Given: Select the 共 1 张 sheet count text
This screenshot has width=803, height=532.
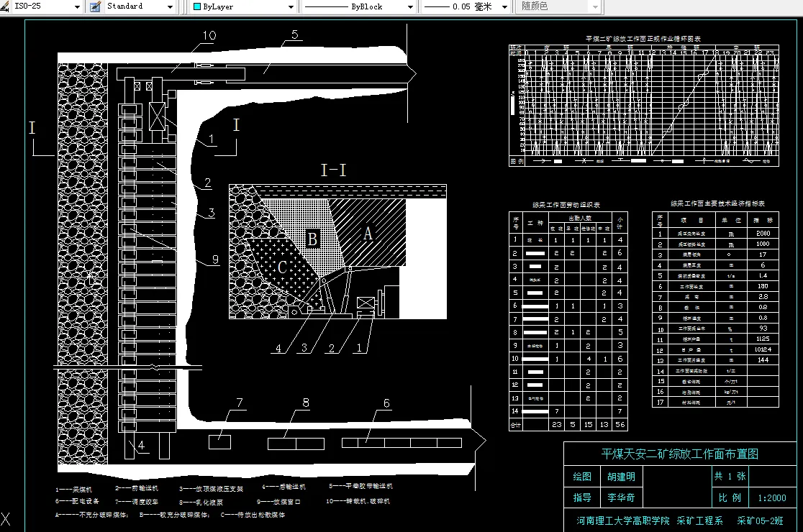Looking at the screenshot, I should (730, 476).
